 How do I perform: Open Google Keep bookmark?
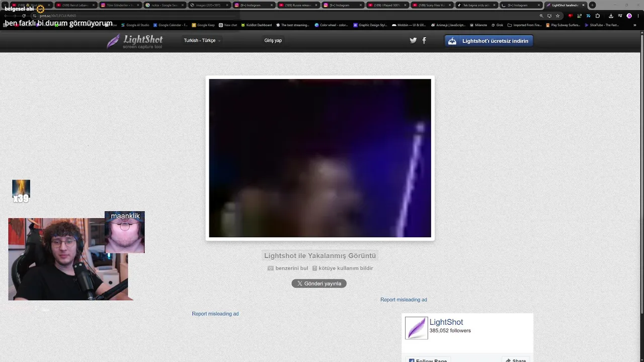(x=203, y=25)
